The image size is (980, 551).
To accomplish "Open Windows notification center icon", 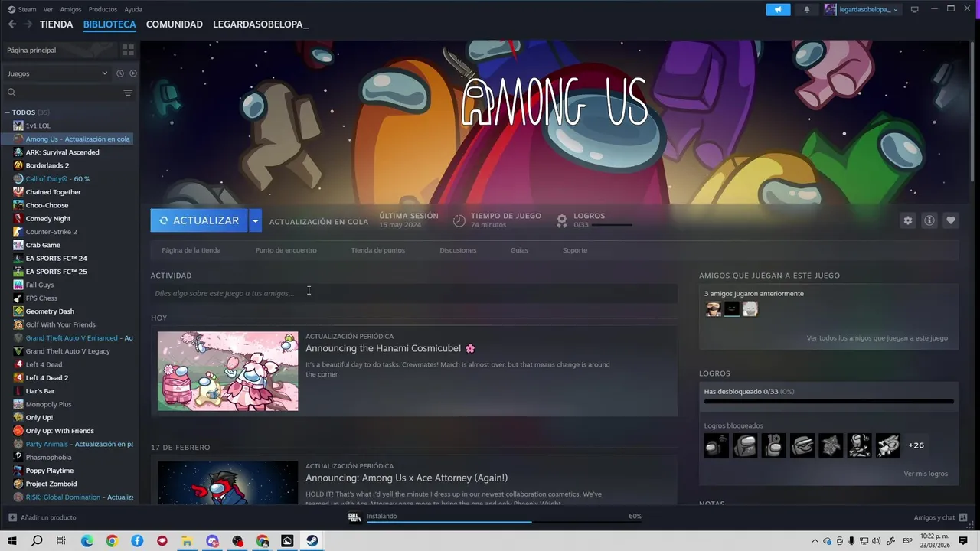I will tap(963, 541).
